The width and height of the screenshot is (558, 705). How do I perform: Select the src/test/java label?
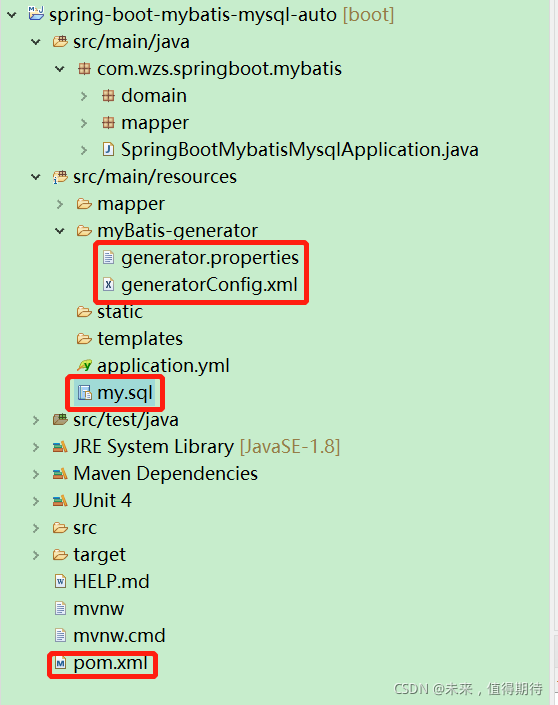click(126, 420)
